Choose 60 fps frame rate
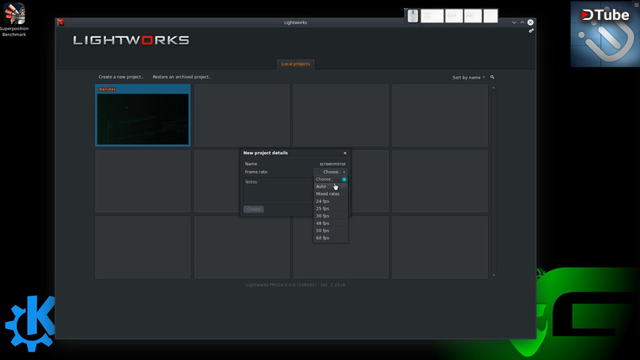 331,238
